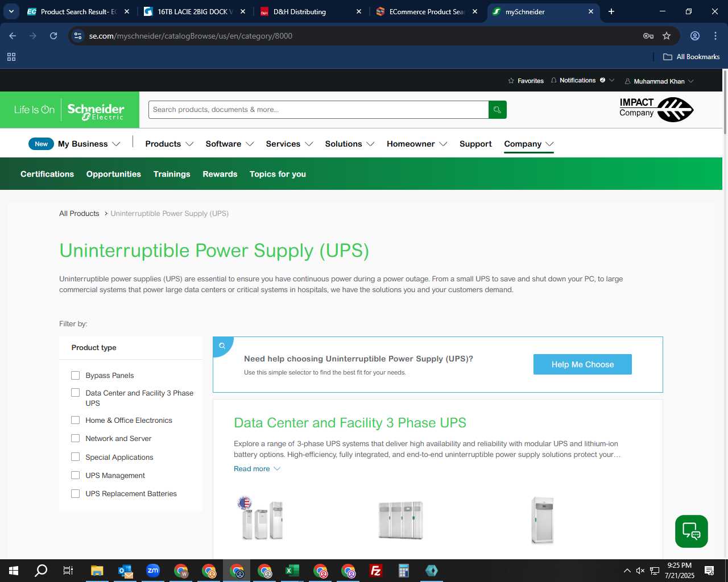728x582 pixels.
Task: Click the US-flag UPS product thumbnail
Action: click(x=261, y=518)
